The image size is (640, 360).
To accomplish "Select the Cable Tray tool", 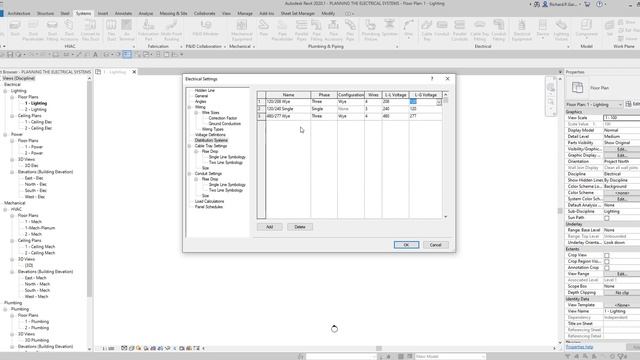I will (427, 29).
